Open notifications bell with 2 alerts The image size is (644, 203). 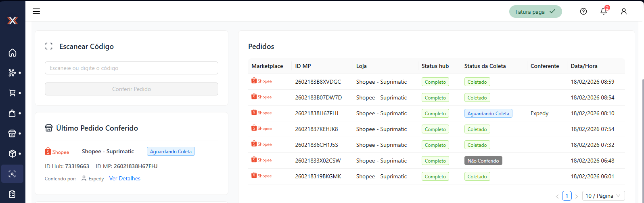coord(604,11)
